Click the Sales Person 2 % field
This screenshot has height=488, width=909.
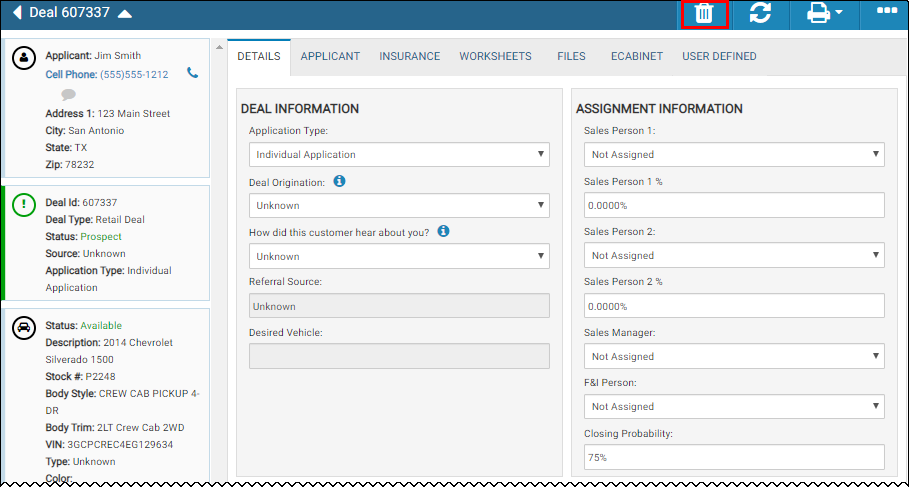tap(734, 306)
